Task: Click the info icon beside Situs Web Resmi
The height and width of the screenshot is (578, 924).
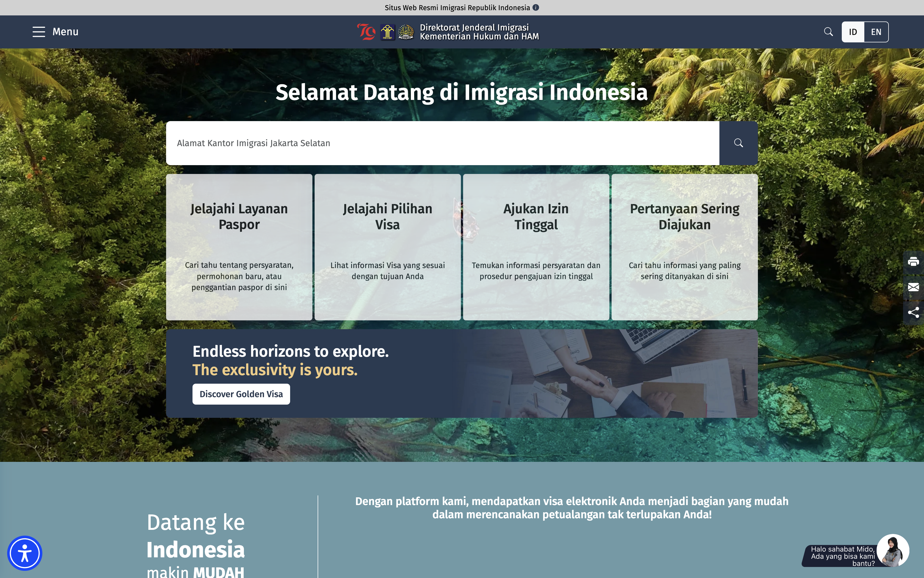Action: [536, 8]
